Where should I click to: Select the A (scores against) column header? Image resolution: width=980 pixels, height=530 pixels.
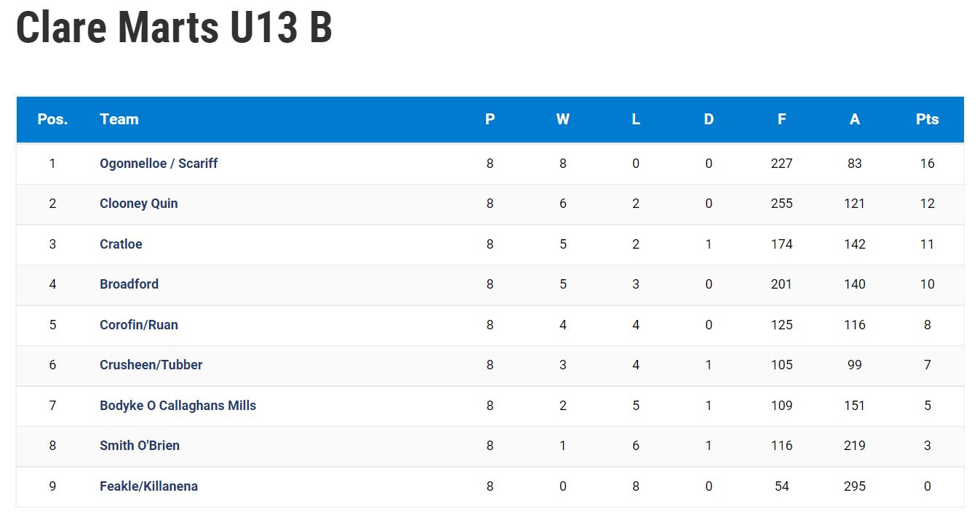click(855, 119)
